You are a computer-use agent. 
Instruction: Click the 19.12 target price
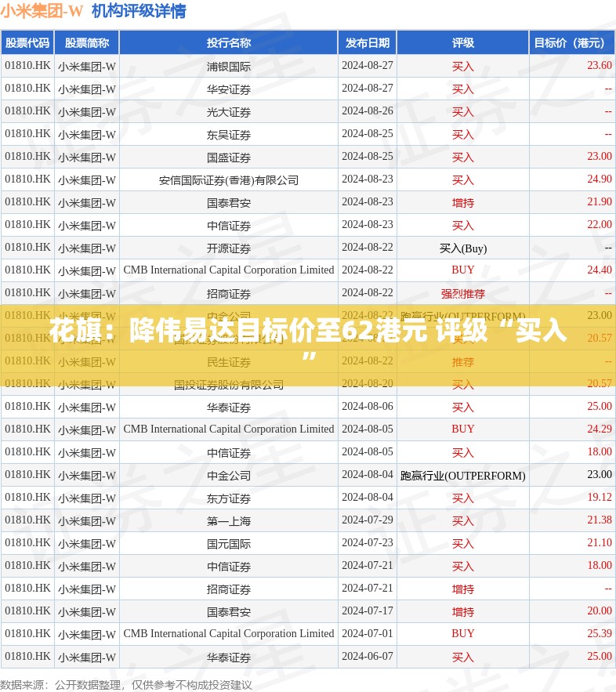600,497
